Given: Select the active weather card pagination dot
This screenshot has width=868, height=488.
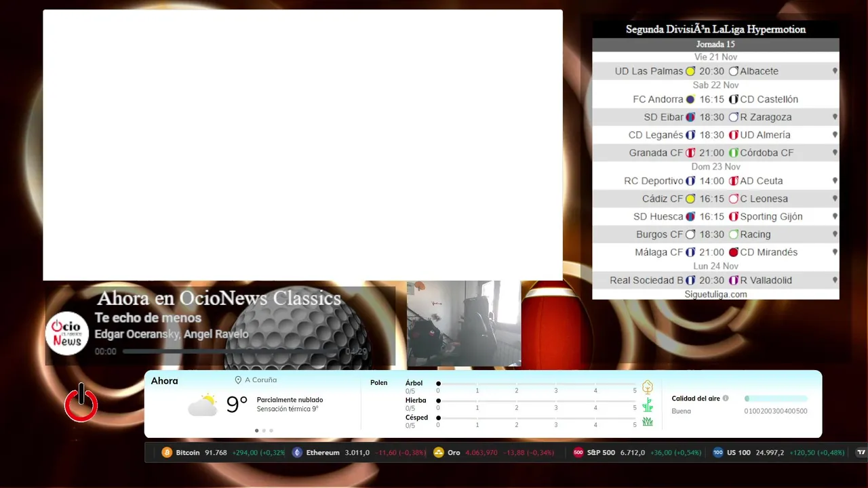Looking at the screenshot, I should tap(256, 430).
